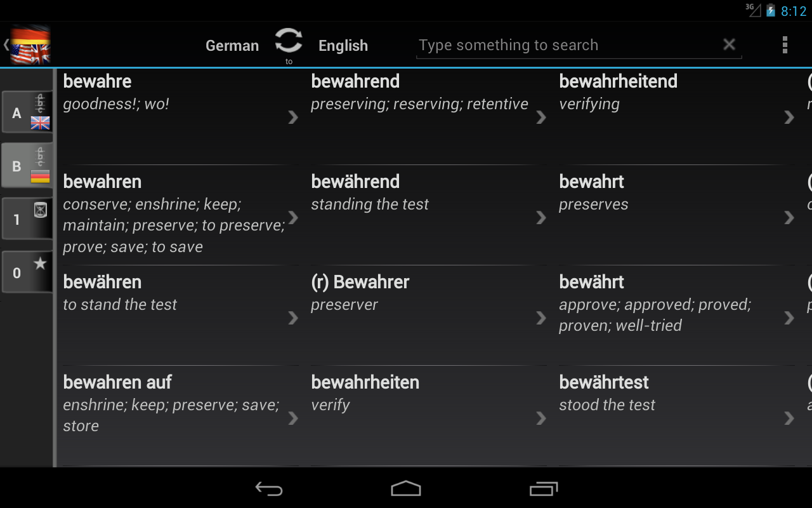Select the A English dictionary tab
Screen dimensions: 812x508
(27, 112)
